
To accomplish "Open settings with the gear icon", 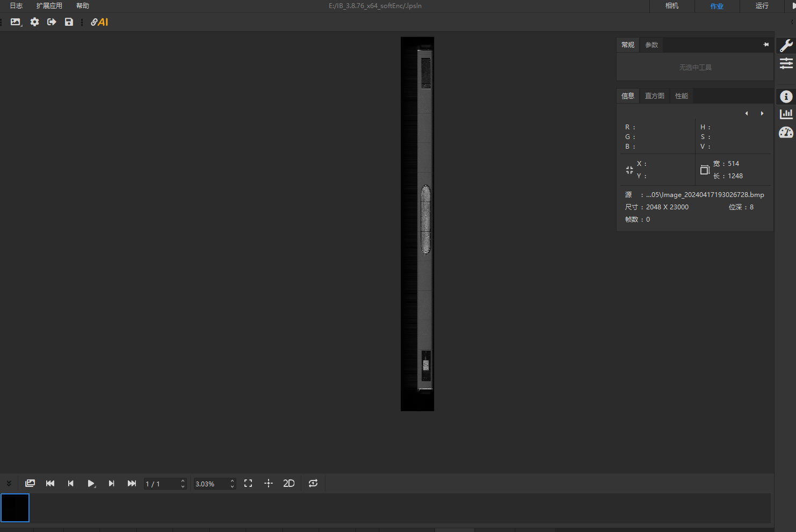I will point(34,22).
